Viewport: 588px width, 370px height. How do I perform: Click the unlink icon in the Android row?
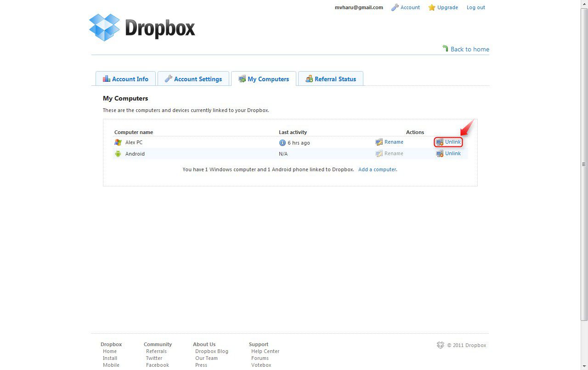(x=440, y=154)
